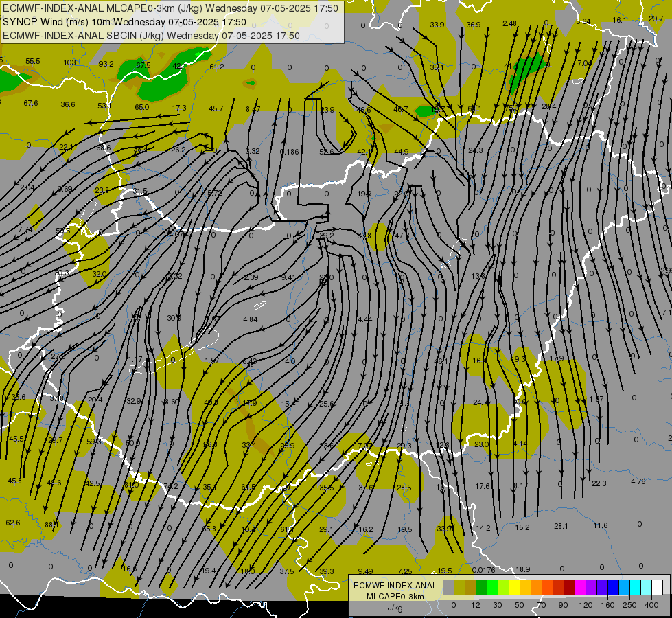Viewport: 672px width, 618px height.
Task: Click the map value 22.3
Action: pos(599,483)
